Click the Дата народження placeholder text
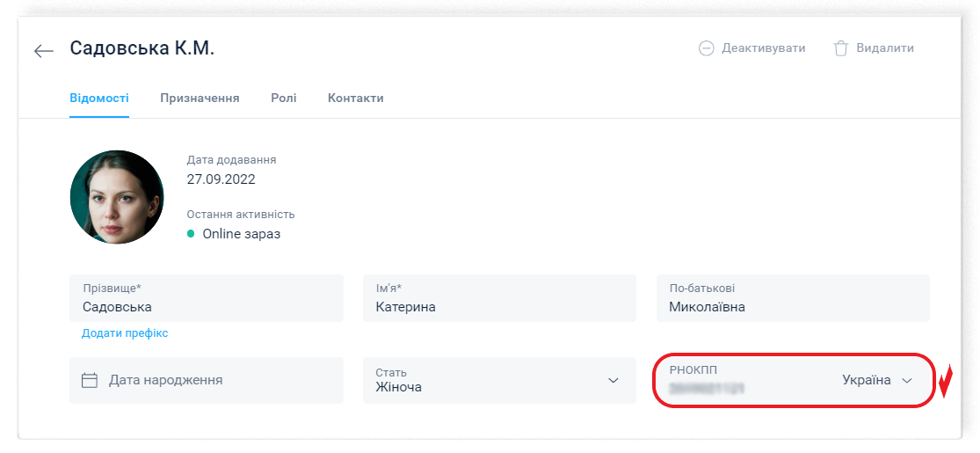Screen dimensions: 980x453 (165, 380)
